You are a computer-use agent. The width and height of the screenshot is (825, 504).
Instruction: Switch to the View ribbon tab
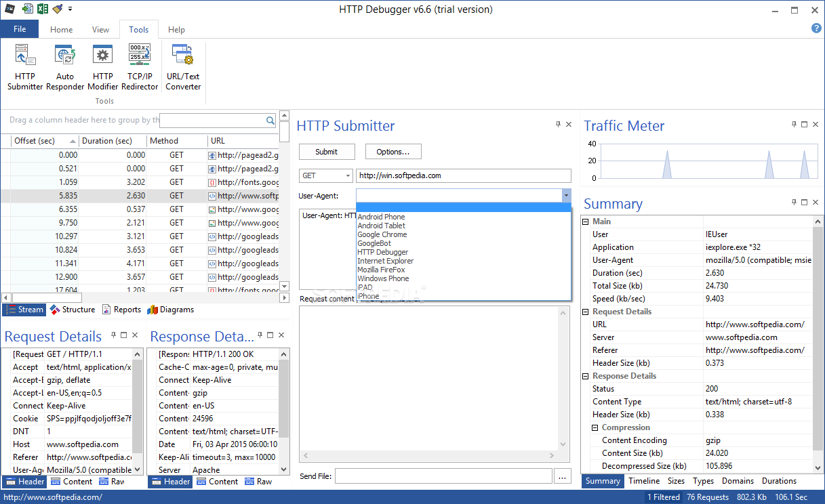coord(100,30)
